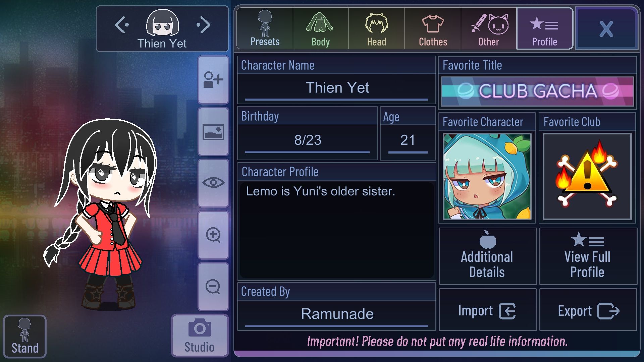Screen dimensions: 644x362
Task: Switch to the Head tab
Action: point(377,28)
